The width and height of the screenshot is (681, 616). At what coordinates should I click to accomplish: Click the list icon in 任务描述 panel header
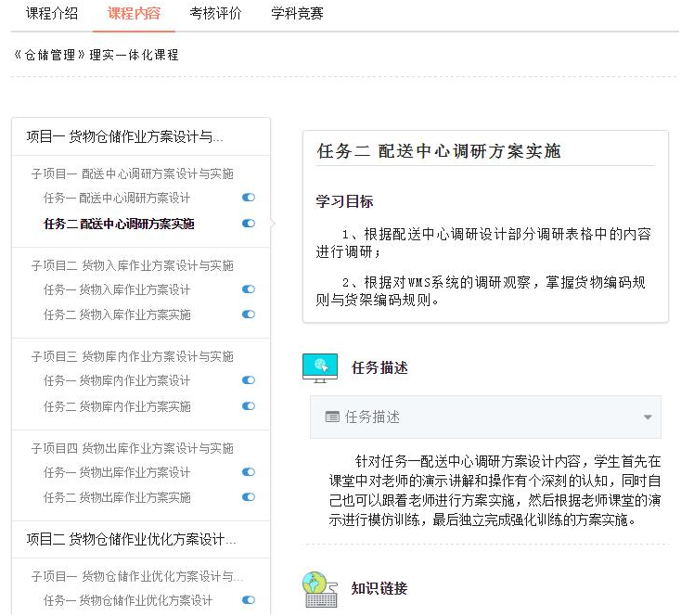pos(332,417)
